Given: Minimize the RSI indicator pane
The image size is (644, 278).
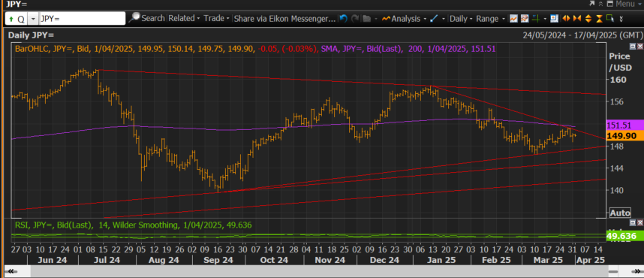Looking at the screenshot, I should point(633,222).
